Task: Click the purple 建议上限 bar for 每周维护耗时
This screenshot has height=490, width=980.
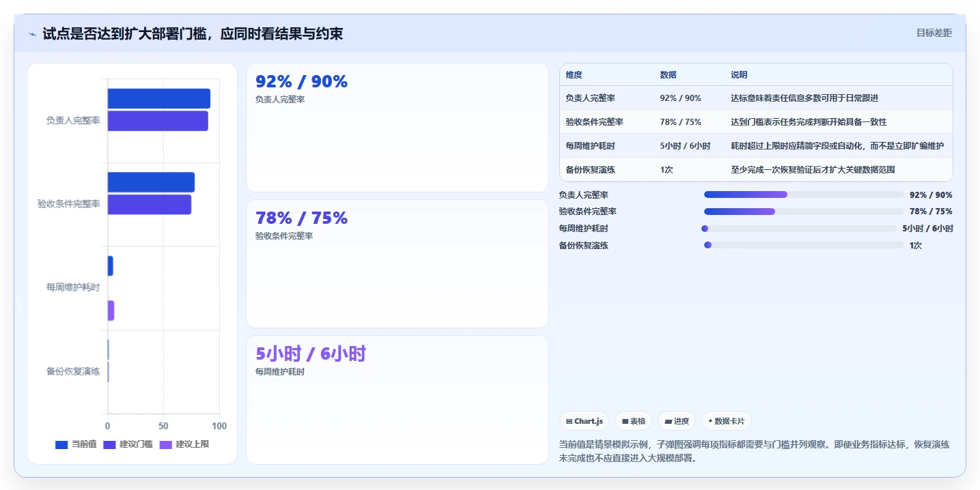Action: point(111,311)
